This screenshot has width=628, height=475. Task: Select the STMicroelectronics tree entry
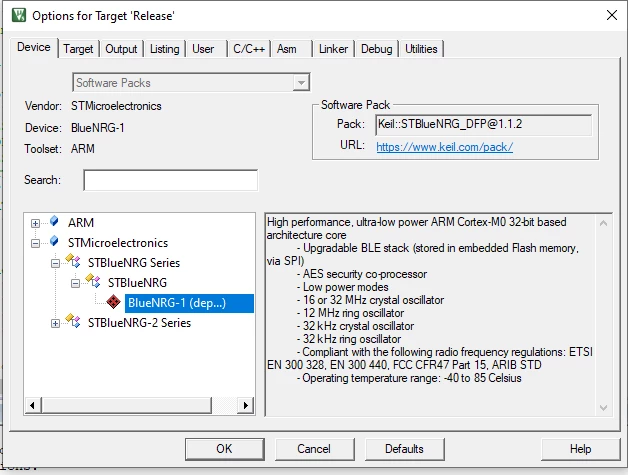pyautogui.click(x=118, y=243)
